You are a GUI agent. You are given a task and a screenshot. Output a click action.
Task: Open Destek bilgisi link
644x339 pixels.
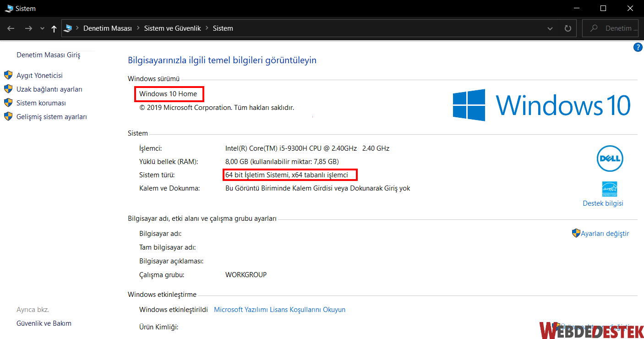603,203
